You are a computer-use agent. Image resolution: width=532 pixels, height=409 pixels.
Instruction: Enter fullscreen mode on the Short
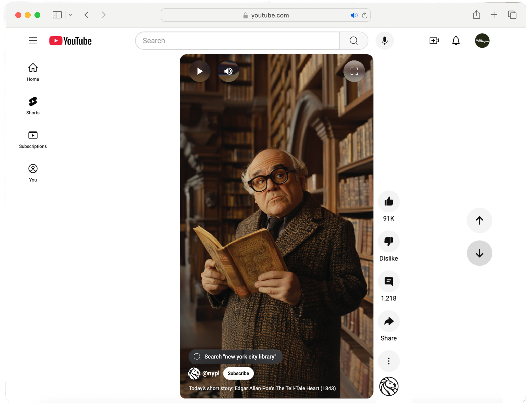pos(354,71)
